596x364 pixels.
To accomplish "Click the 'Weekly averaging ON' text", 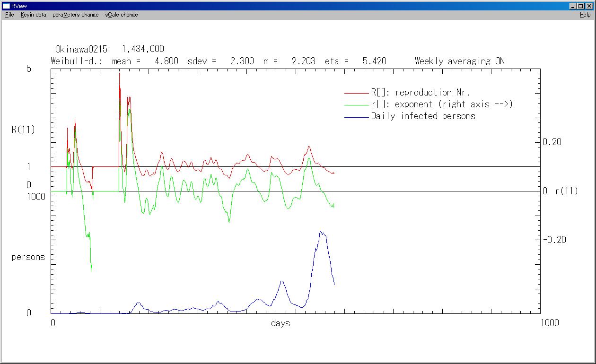I will tap(459, 61).
